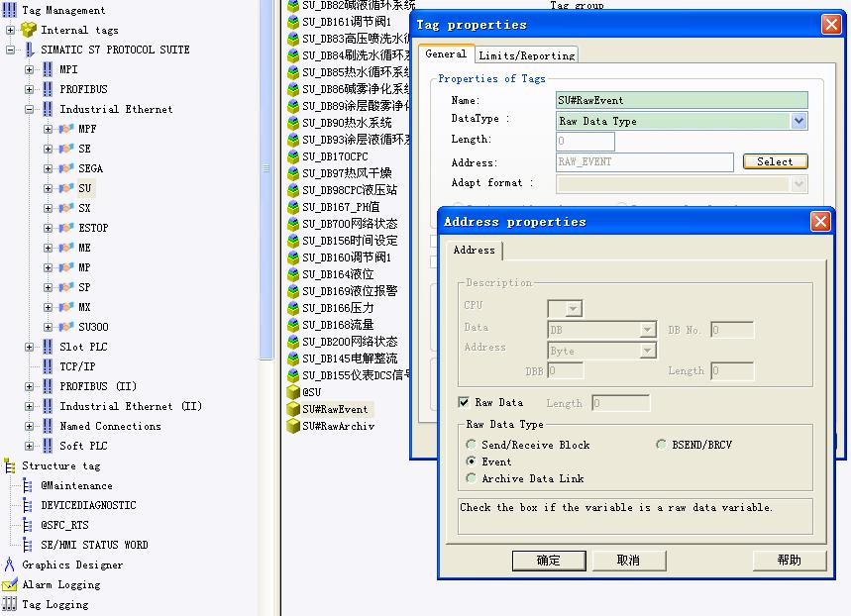
Task: Click the DB No. input field
Action: tap(732, 330)
